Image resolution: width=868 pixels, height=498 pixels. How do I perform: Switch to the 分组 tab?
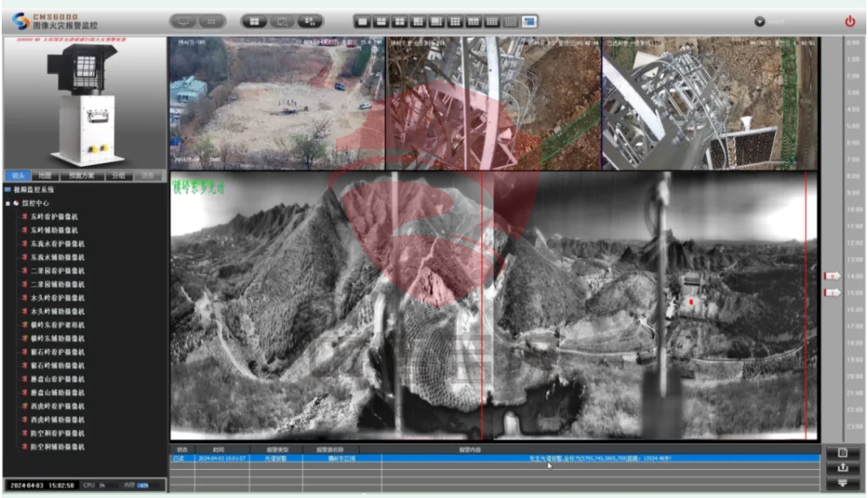[x=118, y=175]
